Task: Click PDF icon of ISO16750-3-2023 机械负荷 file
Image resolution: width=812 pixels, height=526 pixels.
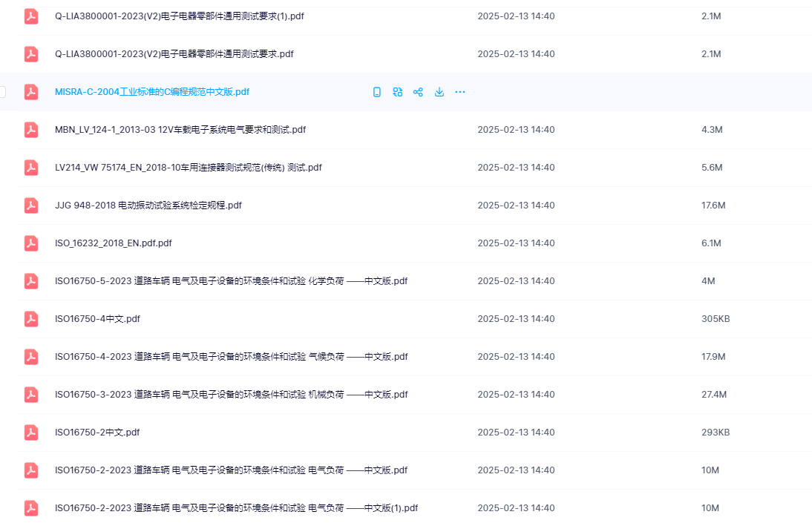Action: [x=31, y=395]
